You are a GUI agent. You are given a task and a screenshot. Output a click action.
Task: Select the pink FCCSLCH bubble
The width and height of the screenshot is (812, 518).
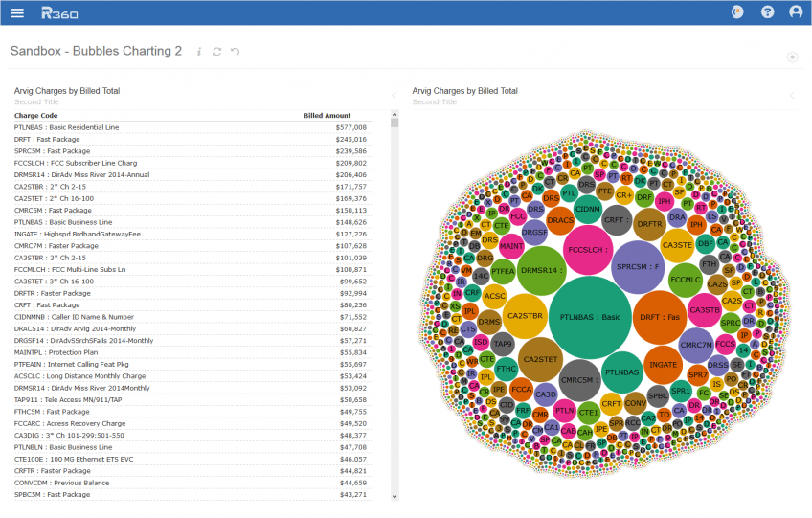[x=588, y=250]
